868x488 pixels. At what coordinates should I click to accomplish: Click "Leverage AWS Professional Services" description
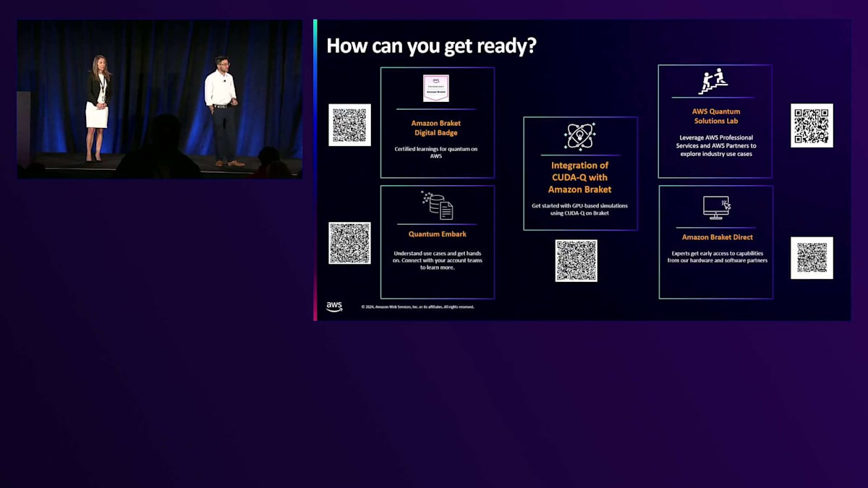click(x=717, y=146)
